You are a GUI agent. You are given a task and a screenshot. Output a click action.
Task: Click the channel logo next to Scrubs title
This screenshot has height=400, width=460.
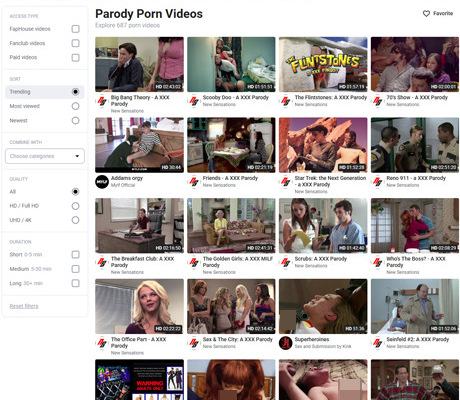pos(286,262)
